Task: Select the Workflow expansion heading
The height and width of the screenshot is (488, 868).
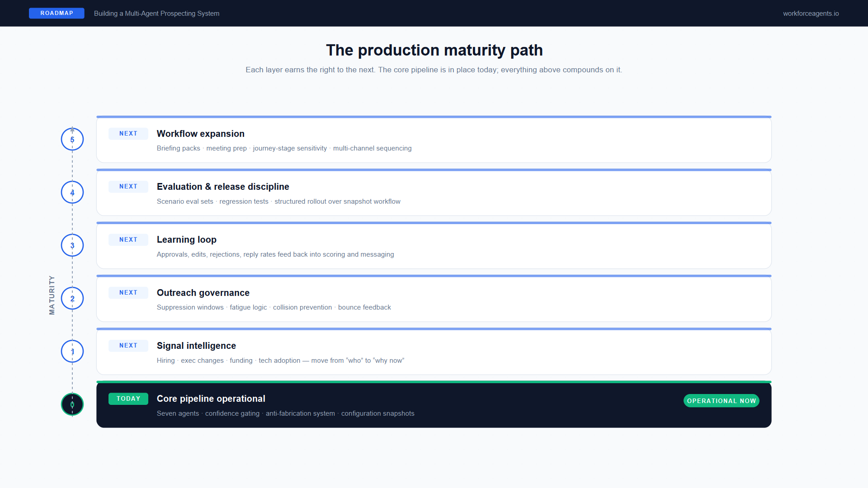Action: pyautogui.click(x=200, y=134)
